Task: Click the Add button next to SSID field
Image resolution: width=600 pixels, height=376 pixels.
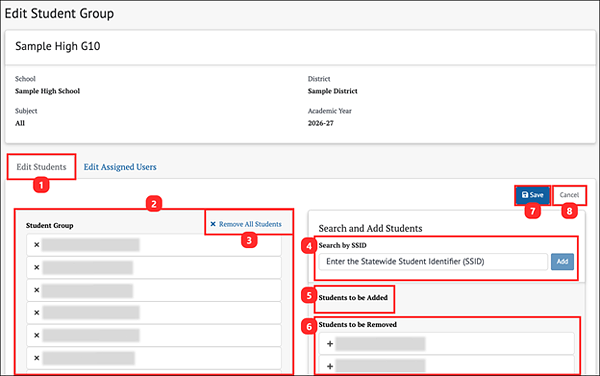Action: [x=562, y=262]
